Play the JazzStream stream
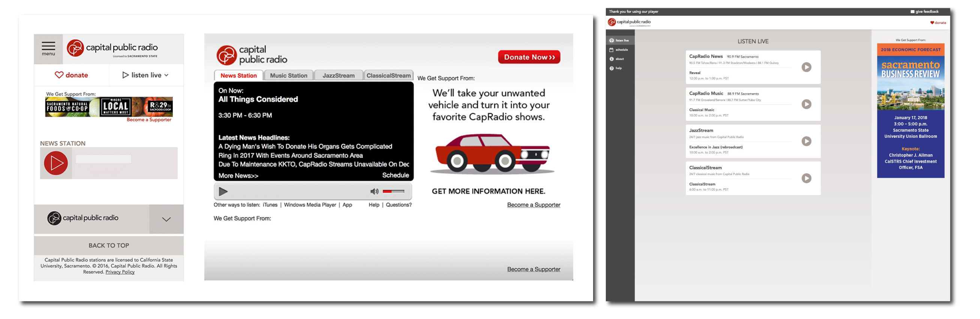The width and height of the screenshot is (980, 319). tap(806, 141)
